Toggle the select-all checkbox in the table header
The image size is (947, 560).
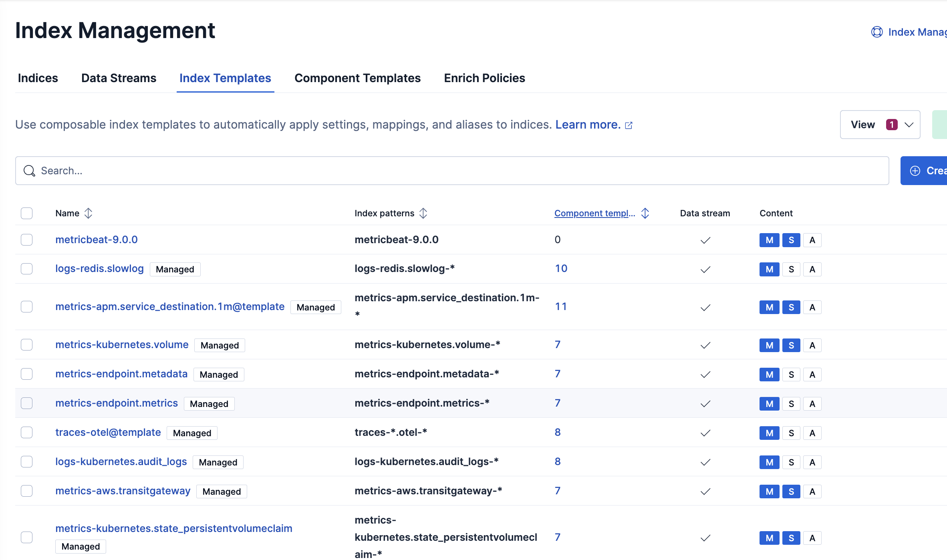click(27, 213)
